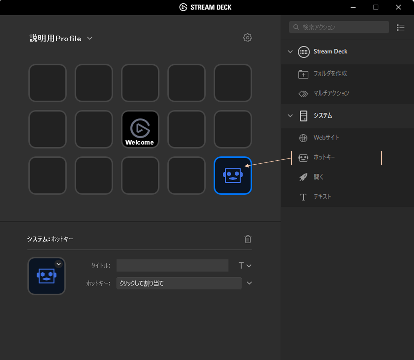414x360 pixels.
Task: Select the マルチアクション label
Action: click(x=331, y=93)
